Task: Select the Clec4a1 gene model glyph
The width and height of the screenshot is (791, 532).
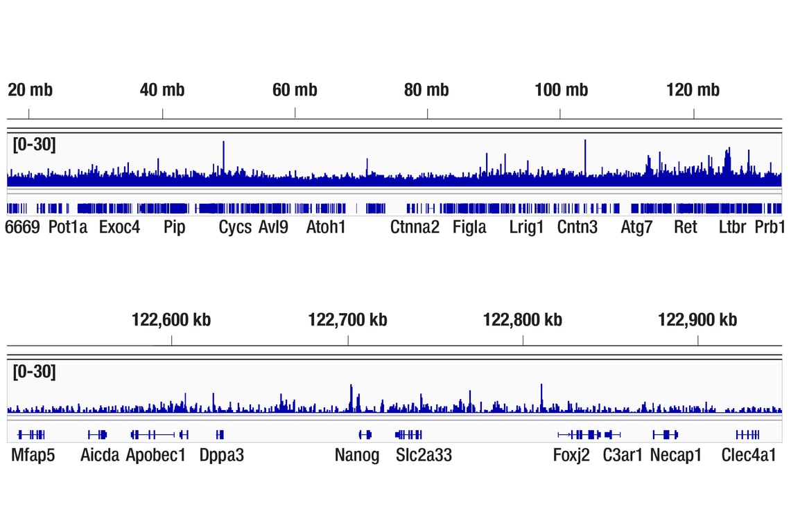Action: coord(747,434)
